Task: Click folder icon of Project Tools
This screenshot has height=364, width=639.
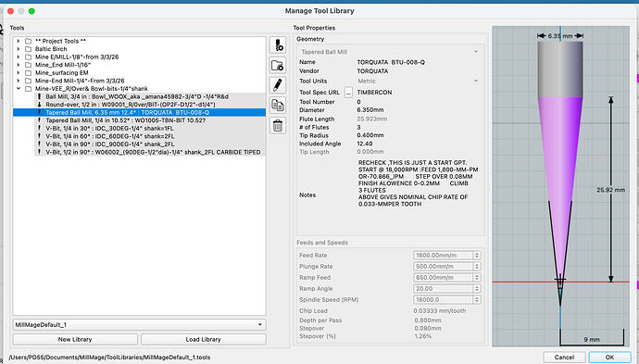Action: tap(28, 41)
